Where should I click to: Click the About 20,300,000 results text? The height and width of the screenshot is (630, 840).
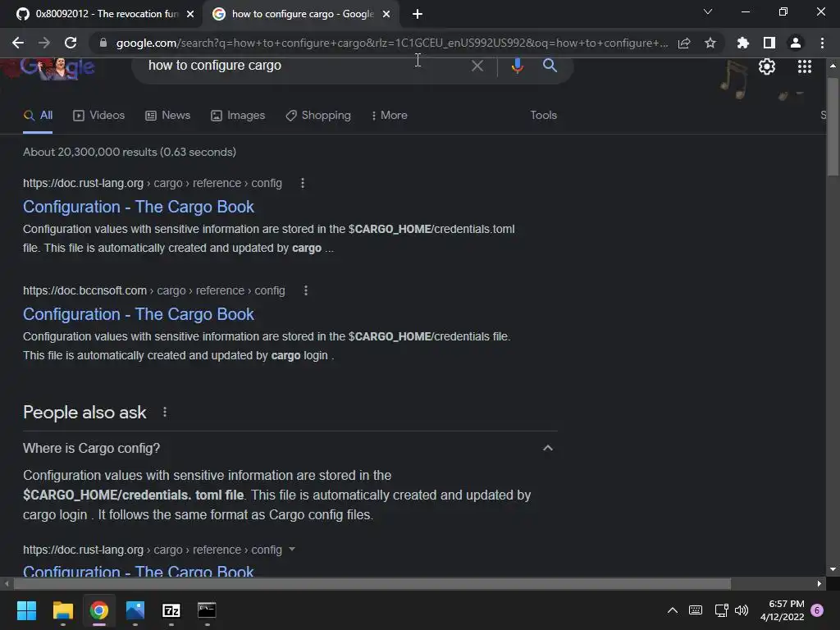[130, 152]
